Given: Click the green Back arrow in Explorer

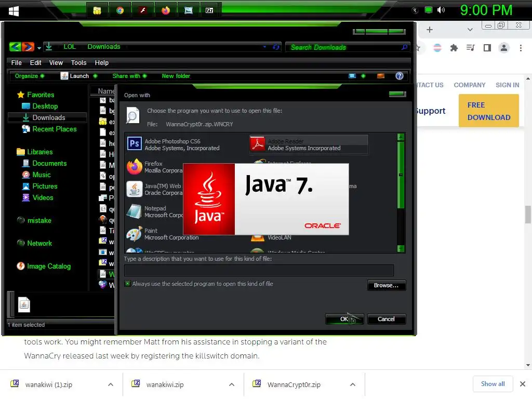Looking at the screenshot, I should 15,46.
